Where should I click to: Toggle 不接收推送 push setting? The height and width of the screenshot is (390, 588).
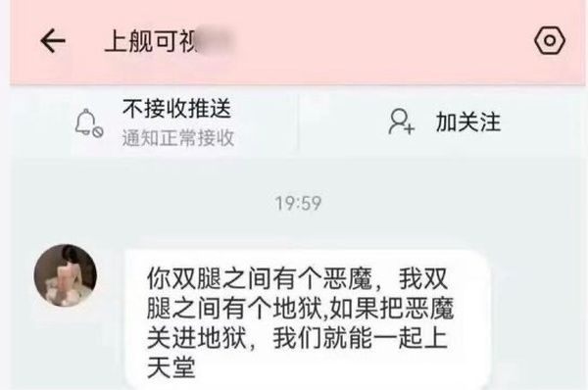[176, 109]
